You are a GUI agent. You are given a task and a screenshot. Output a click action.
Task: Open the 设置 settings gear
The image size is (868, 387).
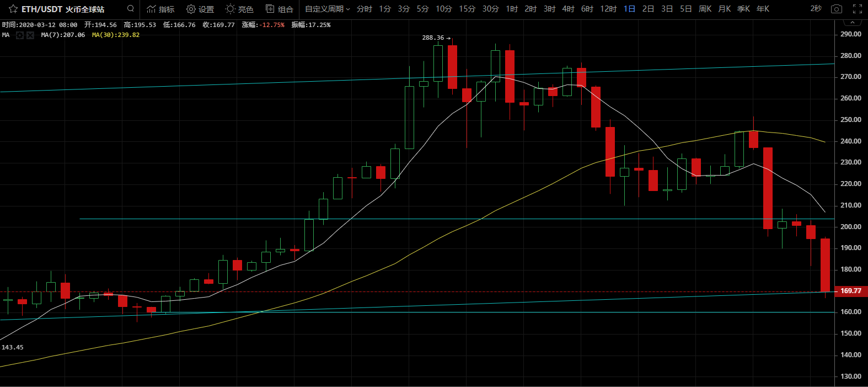pos(200,9)
